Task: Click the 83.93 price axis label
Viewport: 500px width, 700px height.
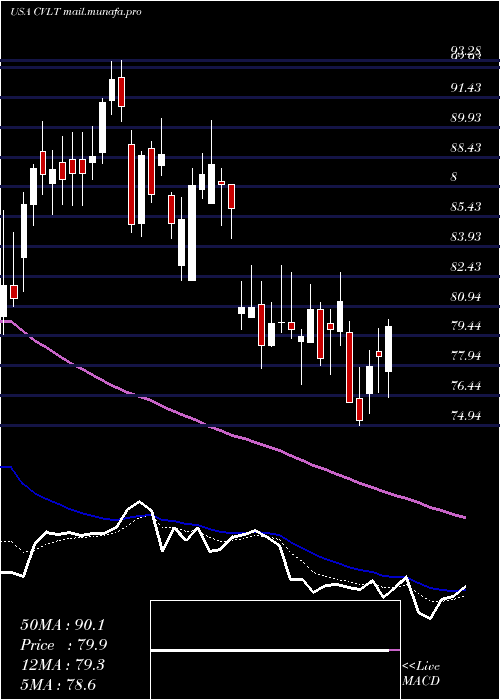Action: [x=466, y=237]
